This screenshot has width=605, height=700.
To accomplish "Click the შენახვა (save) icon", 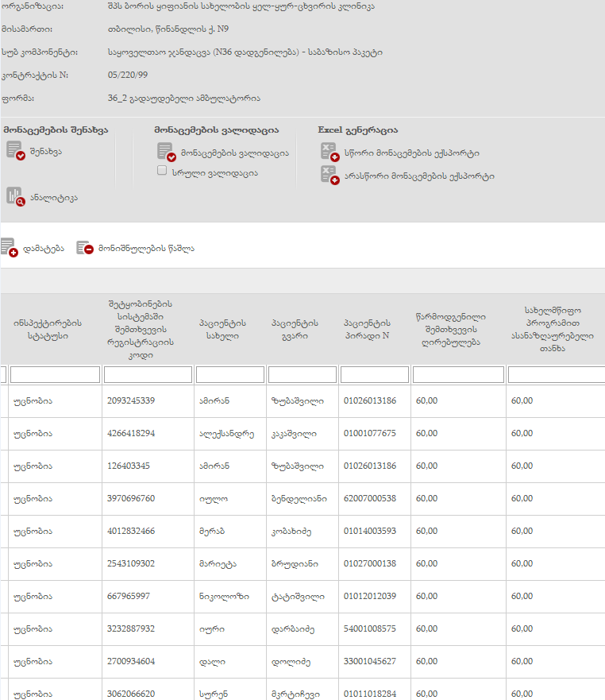I will (x=16, y=150).
